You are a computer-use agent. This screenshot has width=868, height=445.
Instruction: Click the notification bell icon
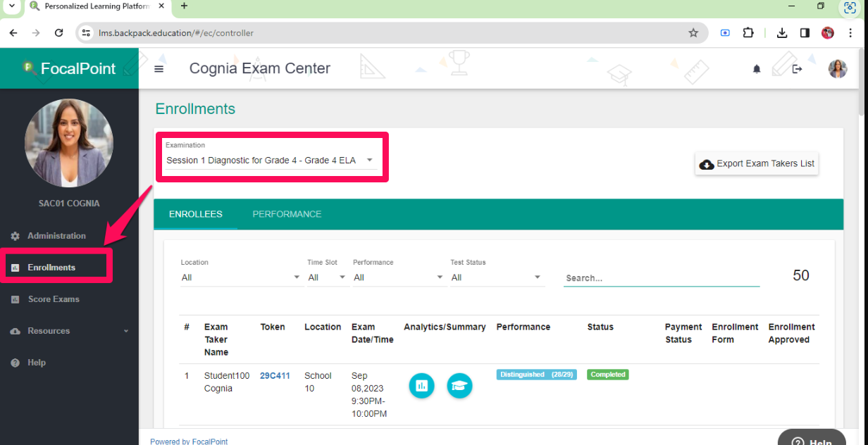(757, 69)
